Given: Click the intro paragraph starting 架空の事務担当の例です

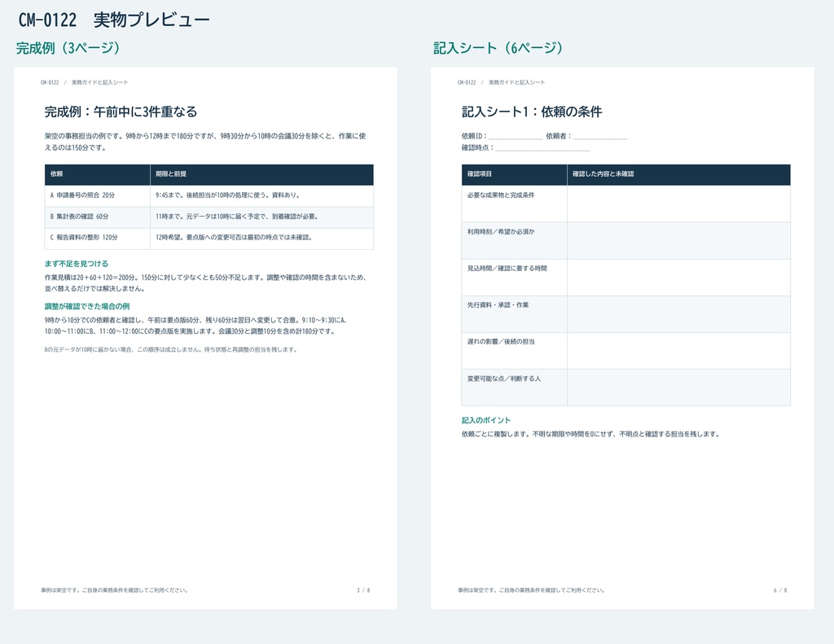Looking at the screenshot, I should click(205, 142).
